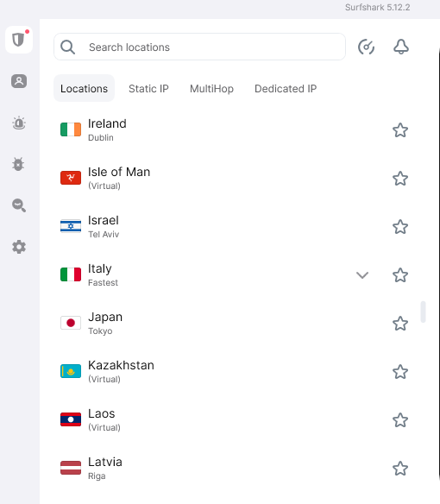Switch to the Static IP tab
The image size is (440, 504).
point(148,88)
